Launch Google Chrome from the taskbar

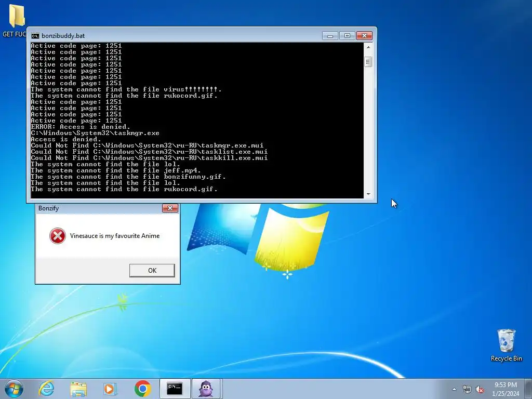[142, 389]
